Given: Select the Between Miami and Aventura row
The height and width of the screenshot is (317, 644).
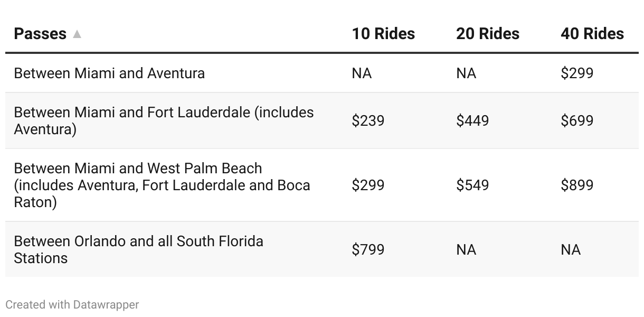Looking at the screenshot, I should tap(322, 73).
